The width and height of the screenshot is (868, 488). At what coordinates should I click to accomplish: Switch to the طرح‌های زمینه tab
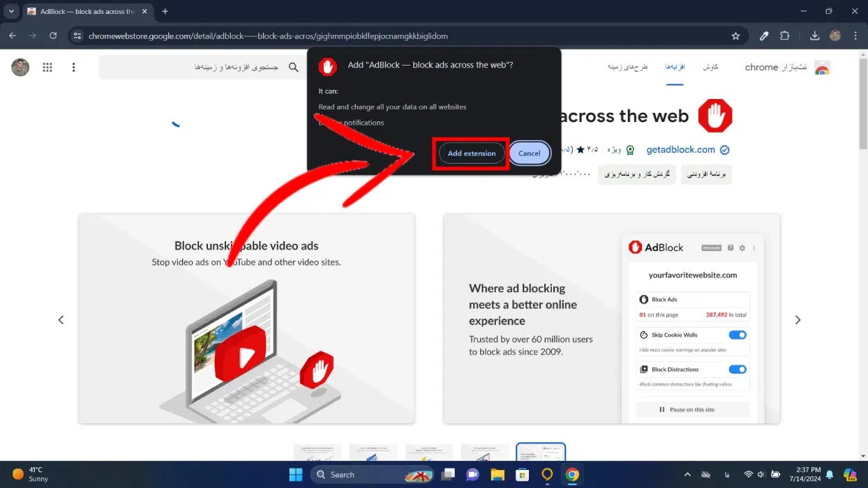[627, 68]
